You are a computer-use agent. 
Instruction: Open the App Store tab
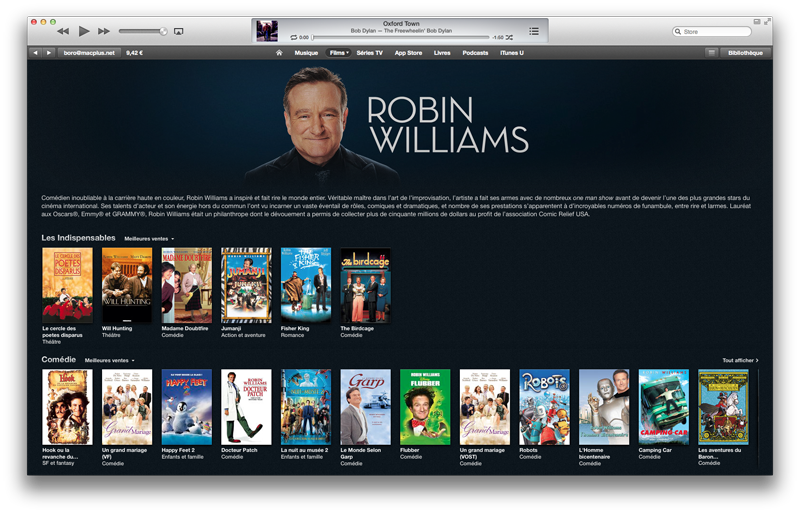click(408, 53)
